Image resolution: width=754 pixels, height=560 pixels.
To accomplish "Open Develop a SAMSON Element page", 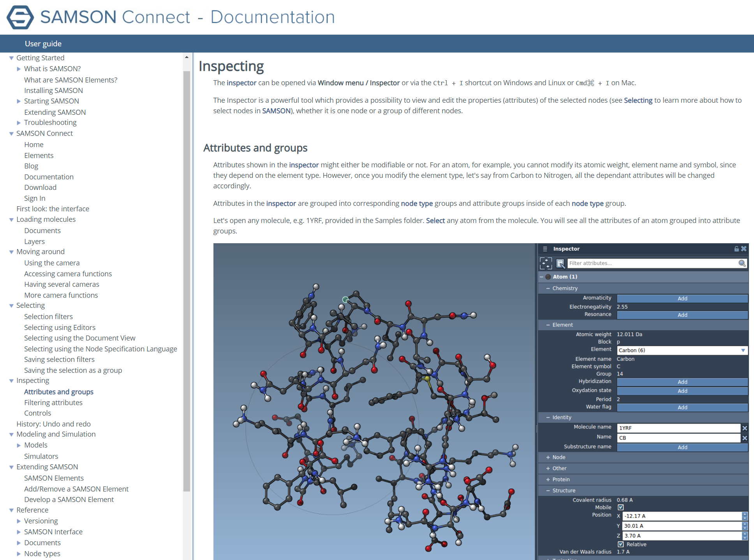I will pos(69,499).
